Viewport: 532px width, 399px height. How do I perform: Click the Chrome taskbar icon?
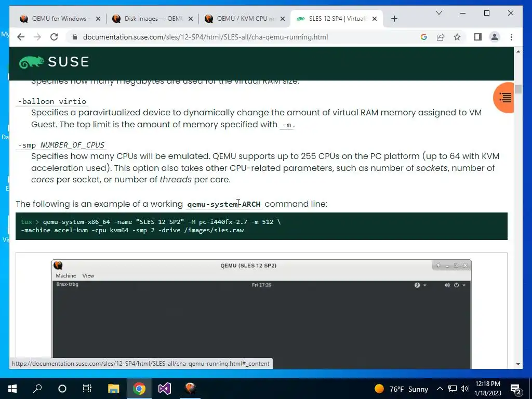point(139,389)
